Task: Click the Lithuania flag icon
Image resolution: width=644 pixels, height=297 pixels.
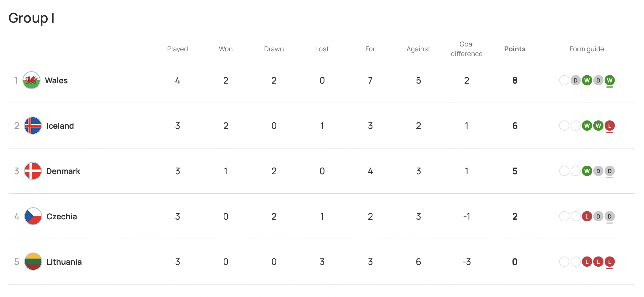Action: tap(33, 262)
